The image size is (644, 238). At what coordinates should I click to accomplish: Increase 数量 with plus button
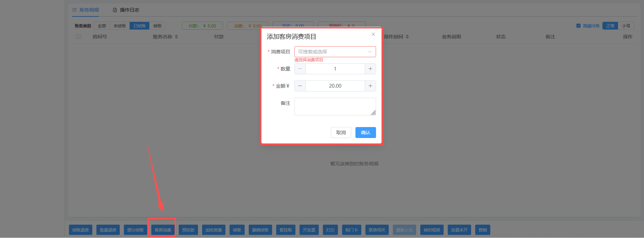tap(370, 69)
